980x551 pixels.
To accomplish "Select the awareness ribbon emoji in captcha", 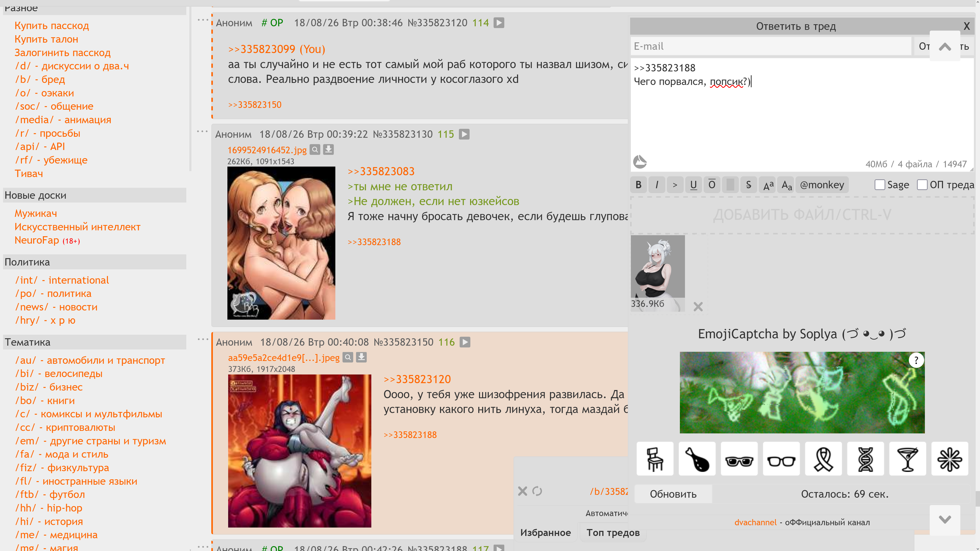I will point(823,459).
